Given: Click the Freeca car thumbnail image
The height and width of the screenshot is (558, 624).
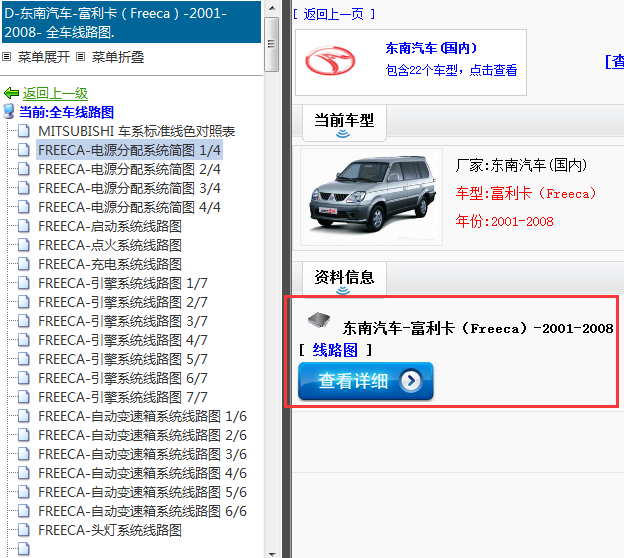Looking at the screenshot, I should tap(371, 197).
